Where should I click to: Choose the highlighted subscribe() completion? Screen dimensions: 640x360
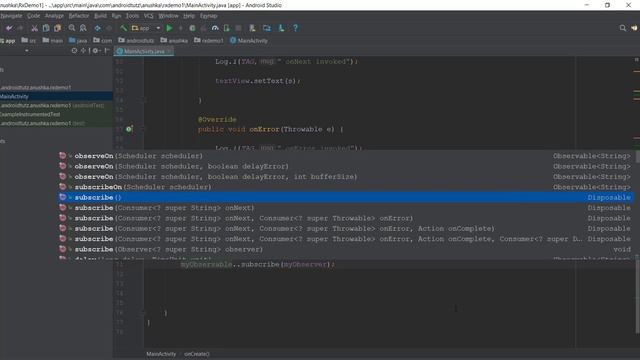click(x=345, y=198)
